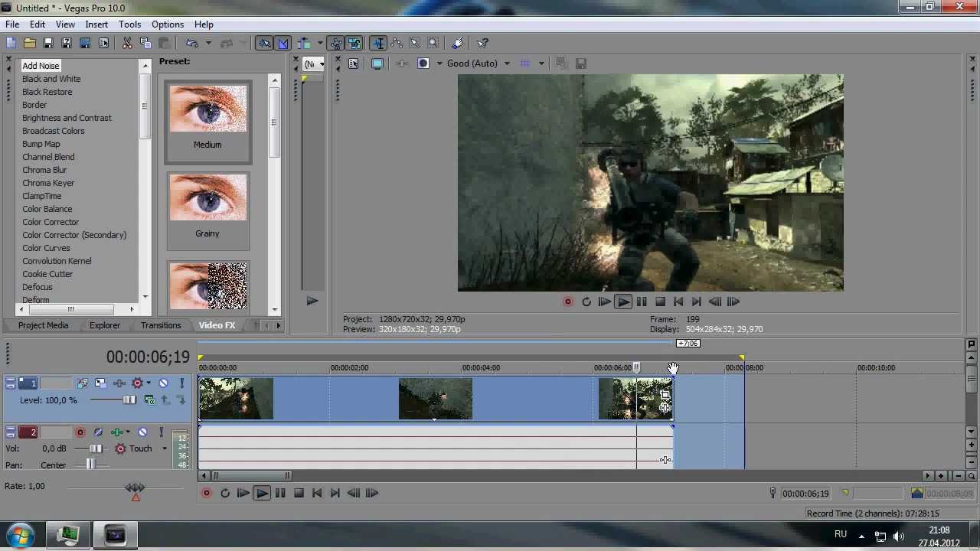The image size is (980, 551).
Task: Open Track Motion on video track 1
Action: click(x=101, y=383)
